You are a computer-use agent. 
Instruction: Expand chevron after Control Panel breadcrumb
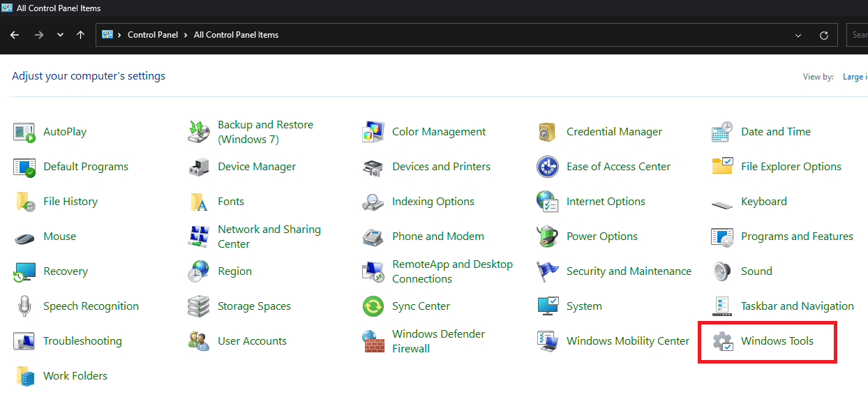(x=186, y=35)
